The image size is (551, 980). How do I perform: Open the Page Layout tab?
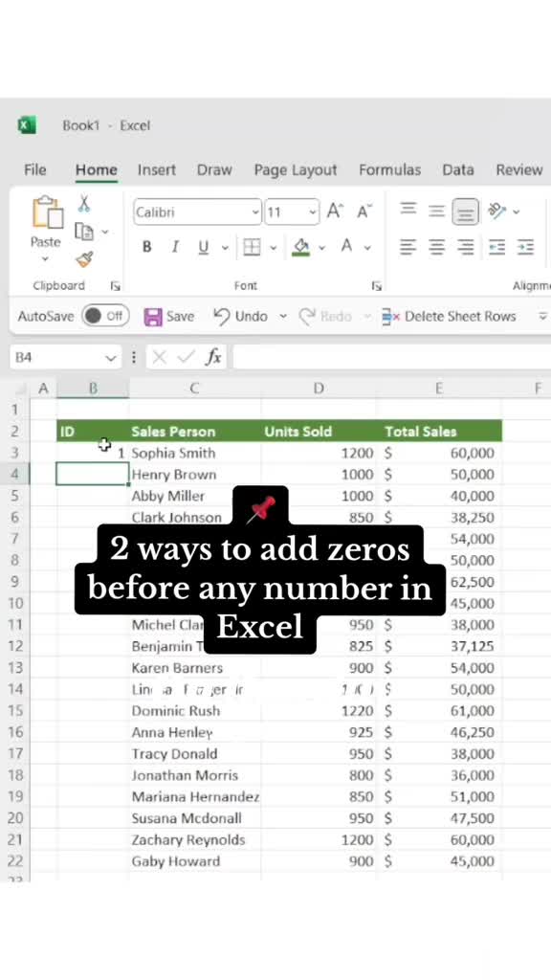(296, 170)
